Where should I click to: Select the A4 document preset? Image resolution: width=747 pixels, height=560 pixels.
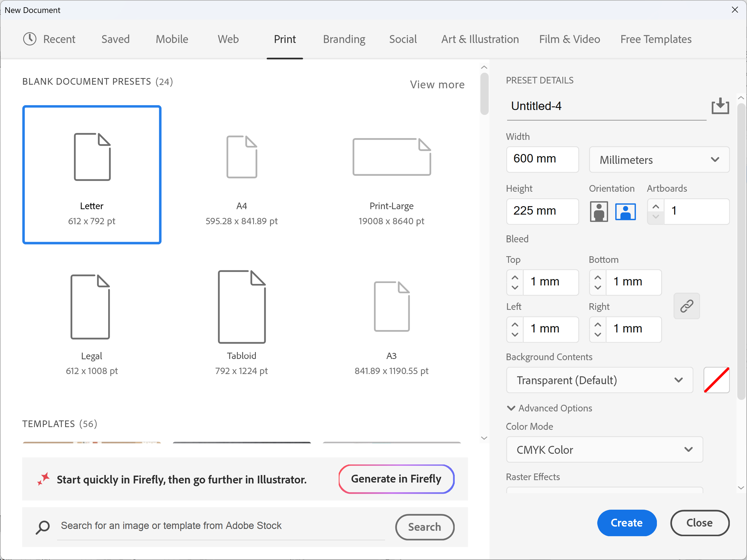241,175
